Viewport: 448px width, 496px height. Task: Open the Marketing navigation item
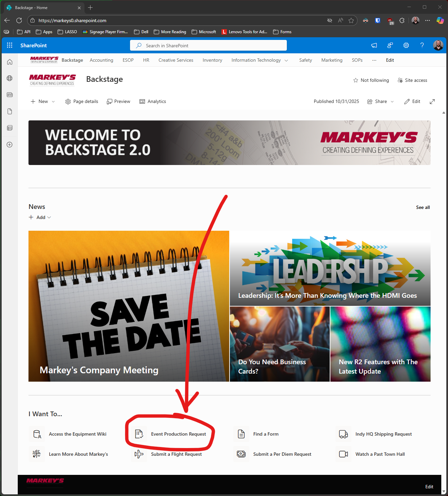click(x=332, y=60)
